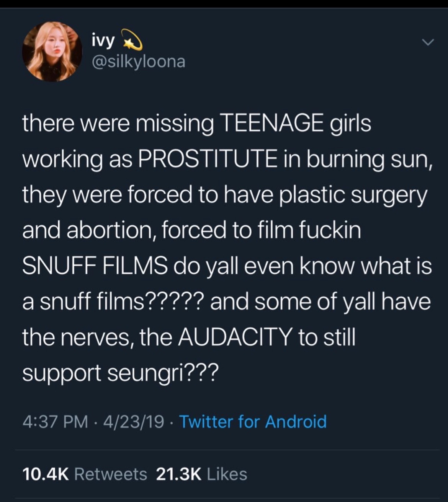Click the words "plastic surgery" in the tweet

[352, 195]
